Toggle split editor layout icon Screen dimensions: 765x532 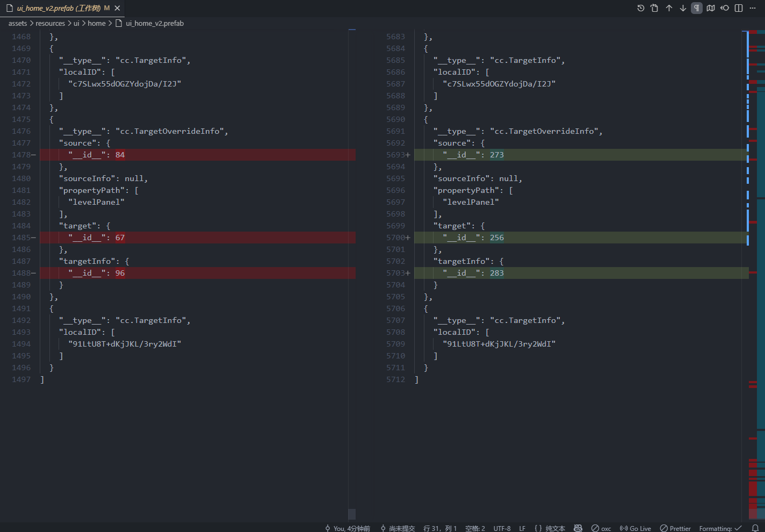coord(739,8)
